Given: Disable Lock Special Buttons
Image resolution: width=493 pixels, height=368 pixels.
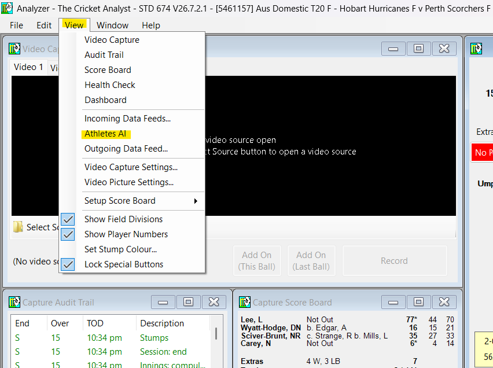Looking at the screenshot, I should [x=124, y=264].
